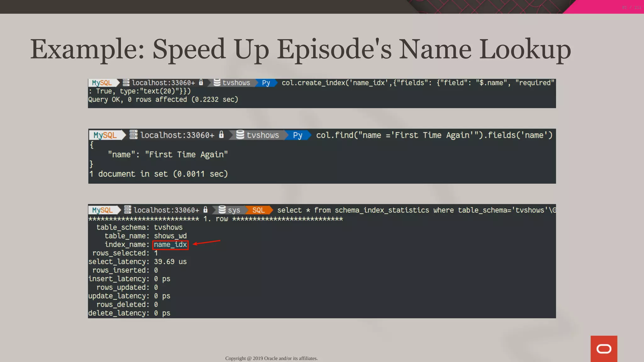Click the highlighted name_idx index value

click(x=170, y=244)
